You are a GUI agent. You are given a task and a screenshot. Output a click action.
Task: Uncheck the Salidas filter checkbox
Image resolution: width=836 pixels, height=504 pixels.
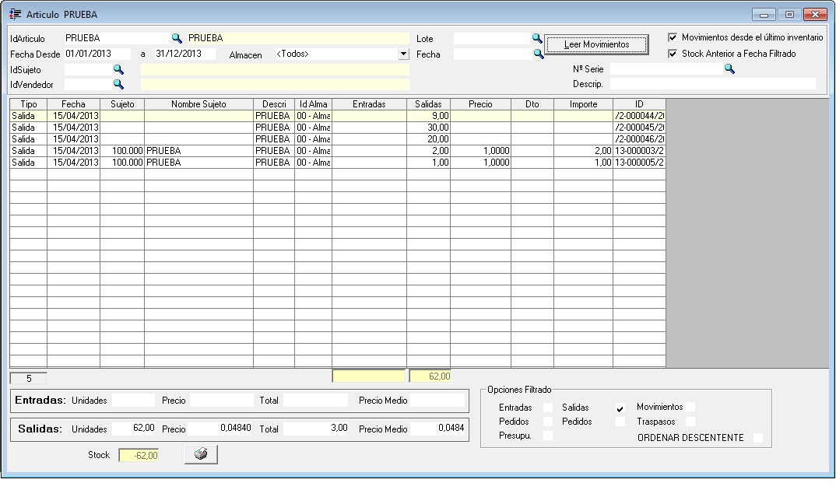pos(620,408)
